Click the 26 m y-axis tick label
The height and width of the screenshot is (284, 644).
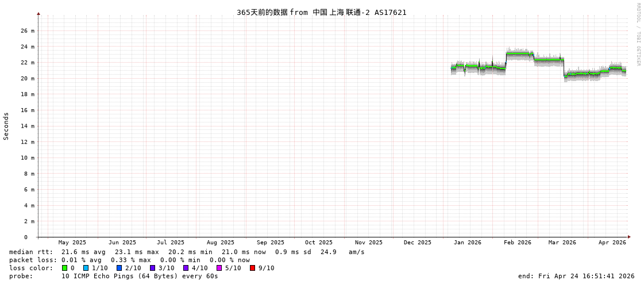[x=28, y=30]
